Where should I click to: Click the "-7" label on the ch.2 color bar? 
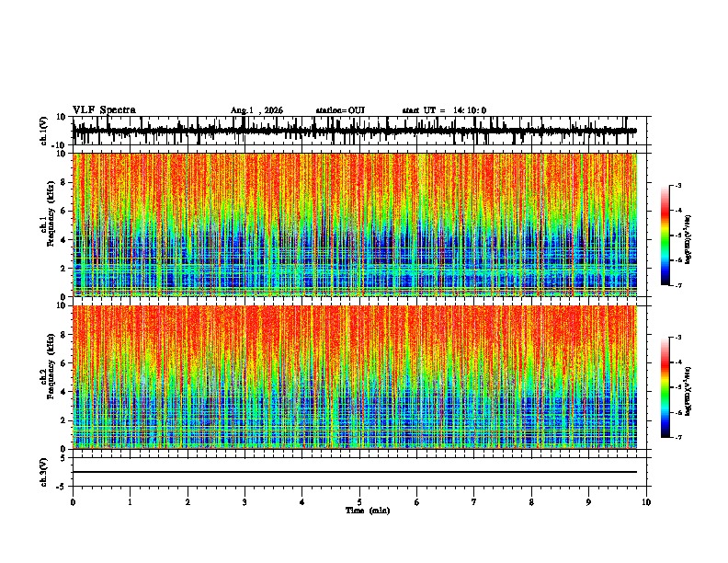tap(678, 438)
